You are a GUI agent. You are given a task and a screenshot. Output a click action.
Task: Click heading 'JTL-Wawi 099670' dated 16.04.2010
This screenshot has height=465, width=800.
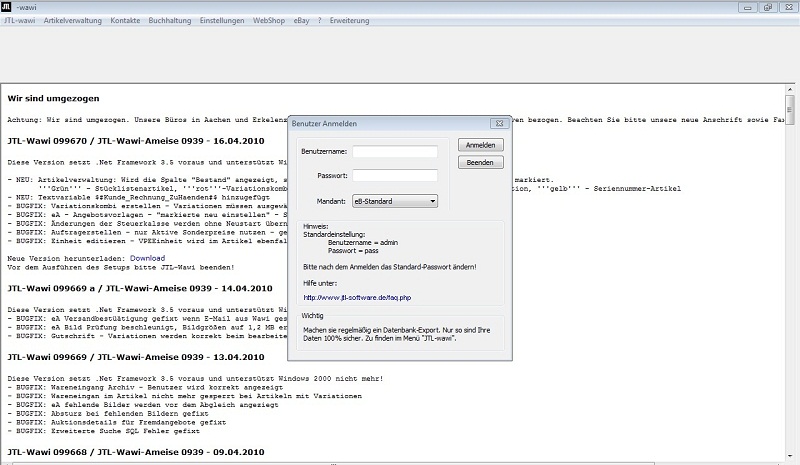click(136, 141)
